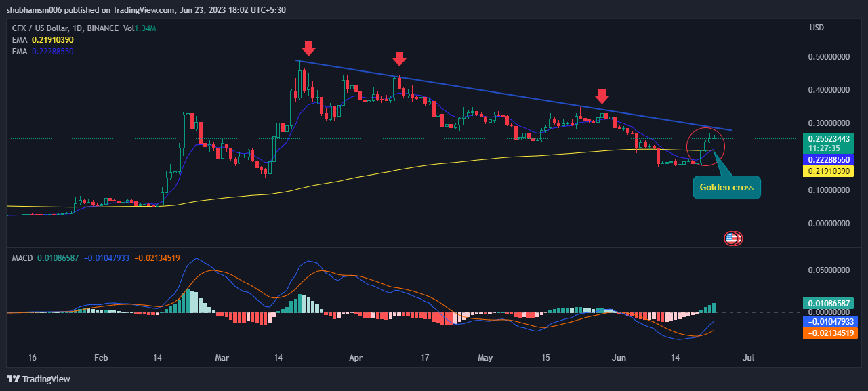
Task: Click the Golden cross callout label
Action: [x=726, y=188]
